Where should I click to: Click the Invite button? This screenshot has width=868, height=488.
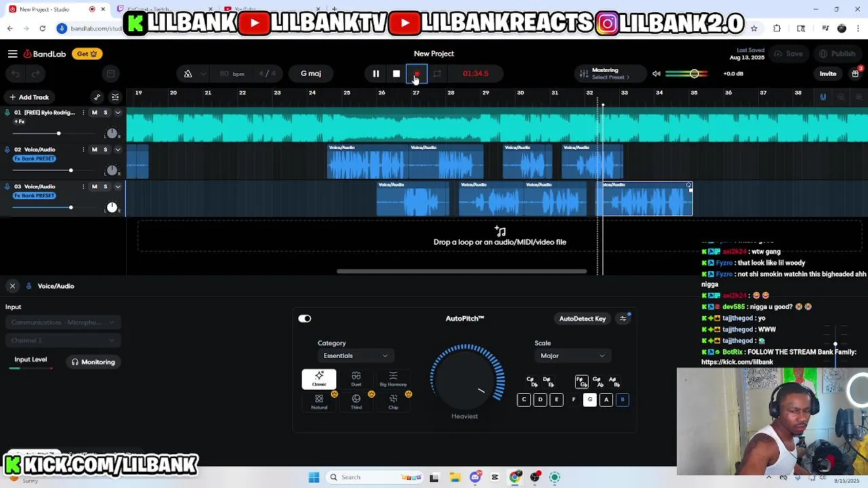point(828,73)
